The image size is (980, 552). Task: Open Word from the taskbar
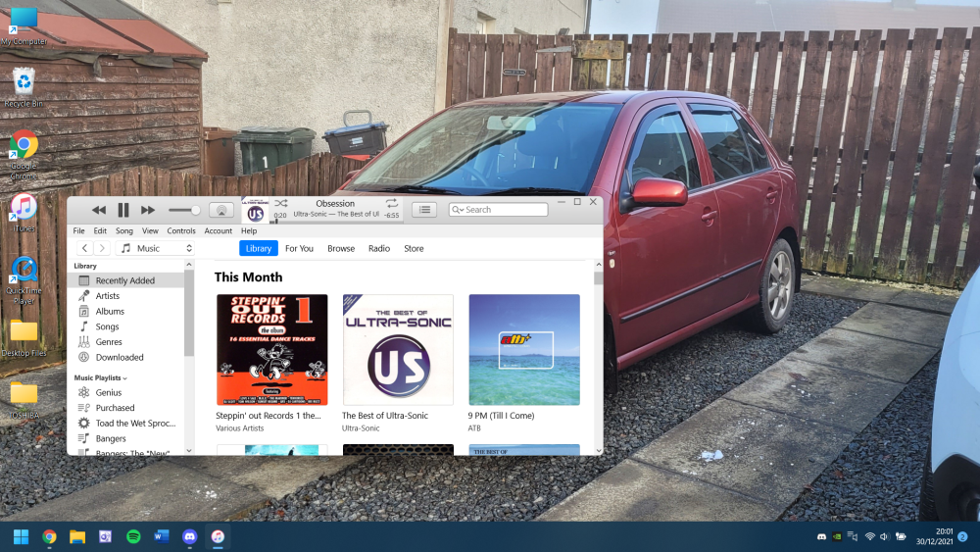pos(162,536)
